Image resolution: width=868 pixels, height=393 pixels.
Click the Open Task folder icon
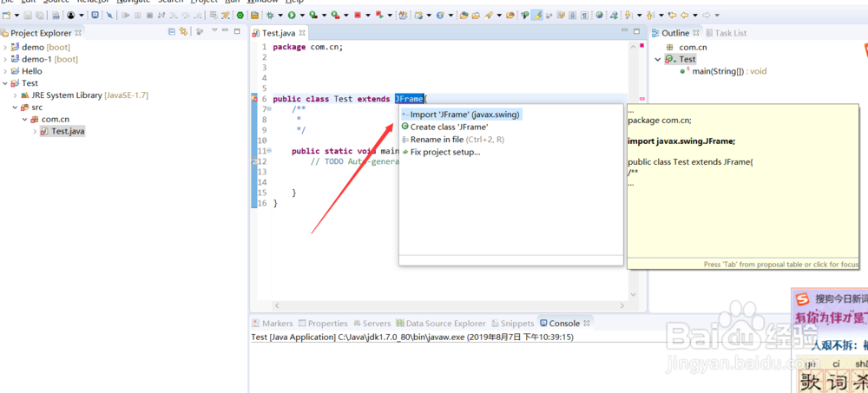pos(476,15)
